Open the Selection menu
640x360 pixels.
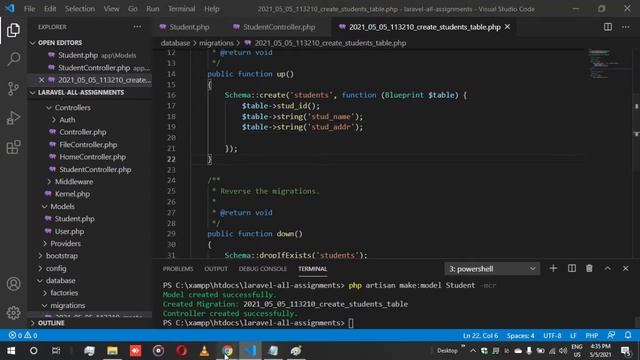[80, 9]
